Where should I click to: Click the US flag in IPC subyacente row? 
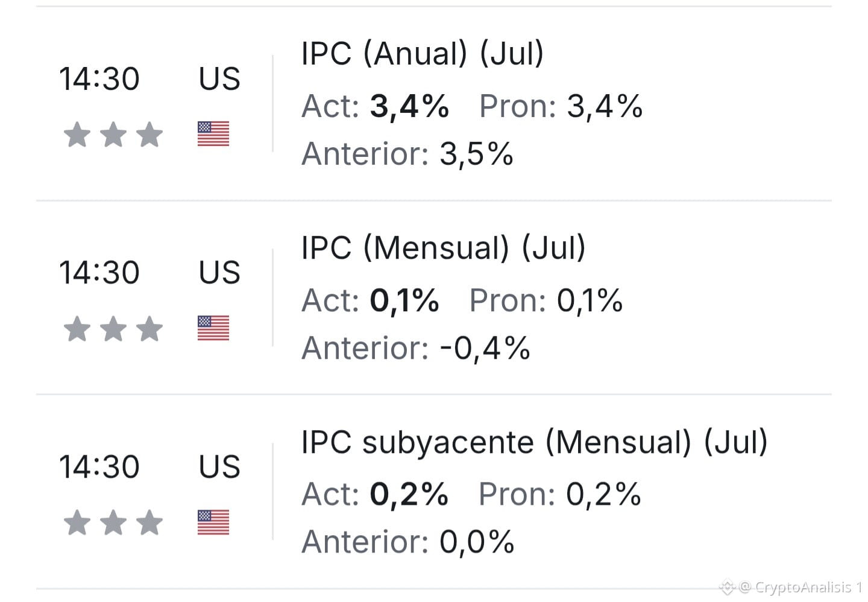(213, 522)
